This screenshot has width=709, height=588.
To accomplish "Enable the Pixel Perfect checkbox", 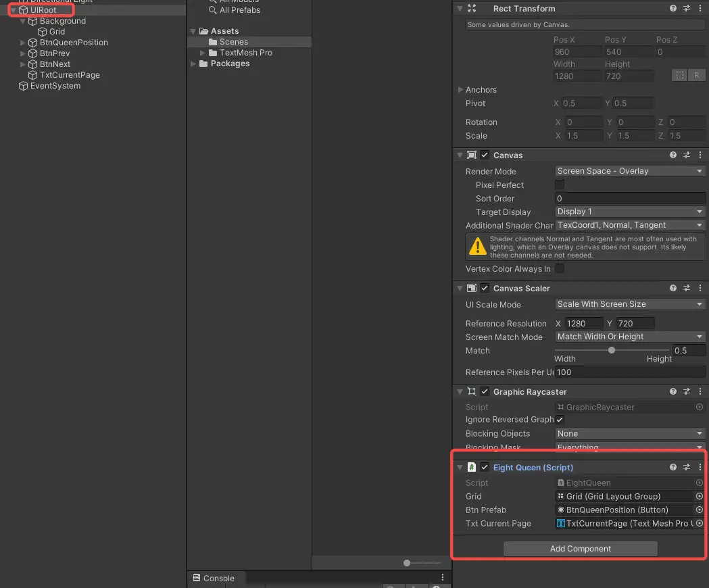I will [560, 185].
